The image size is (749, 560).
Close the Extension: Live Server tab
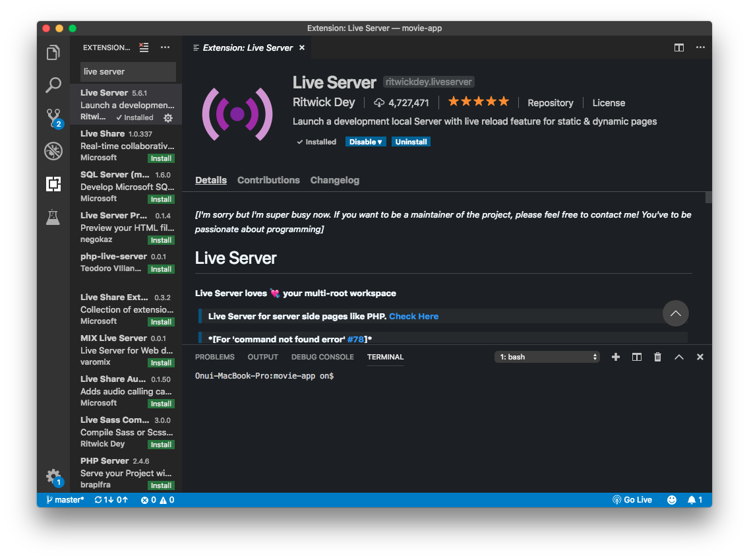[x=302, y=47]
